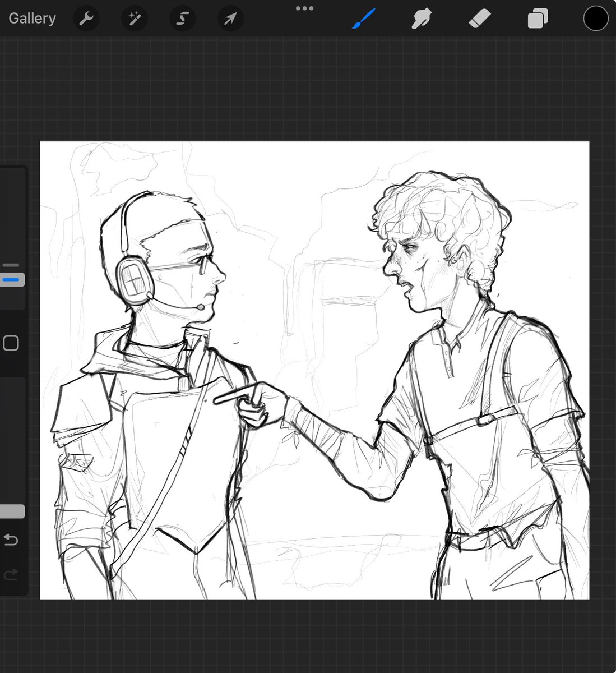
Task: Adjust the brush opacity slider handle
Action: click(x=12, y=511)
